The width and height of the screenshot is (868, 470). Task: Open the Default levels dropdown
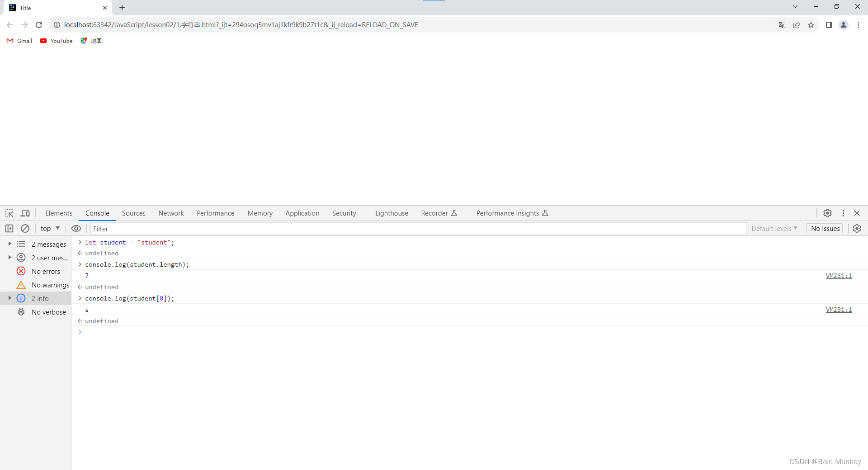click(x=774, y=229)
